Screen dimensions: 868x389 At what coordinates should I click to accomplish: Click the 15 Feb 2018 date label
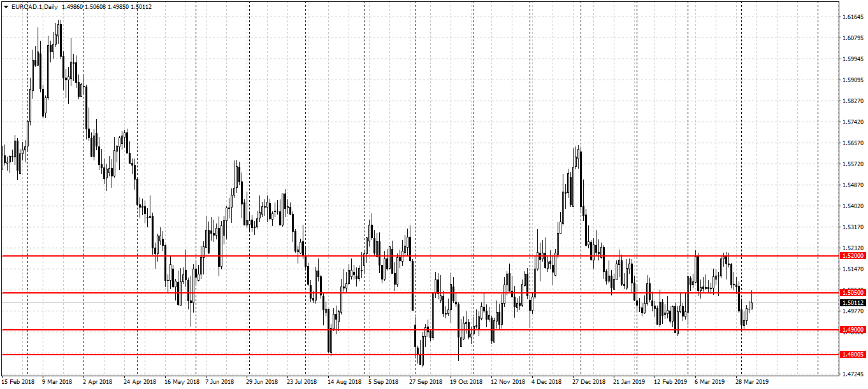18,382
